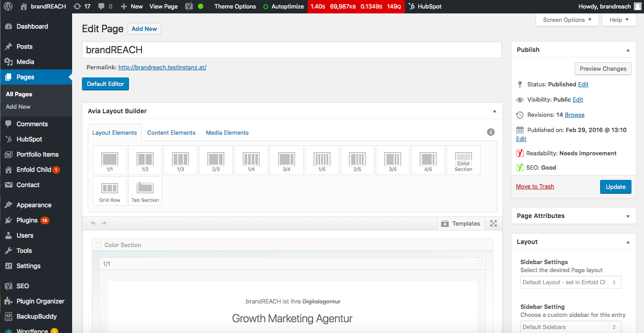
Task: Insert a 1/3 column layout element
Action: [180, 160]
